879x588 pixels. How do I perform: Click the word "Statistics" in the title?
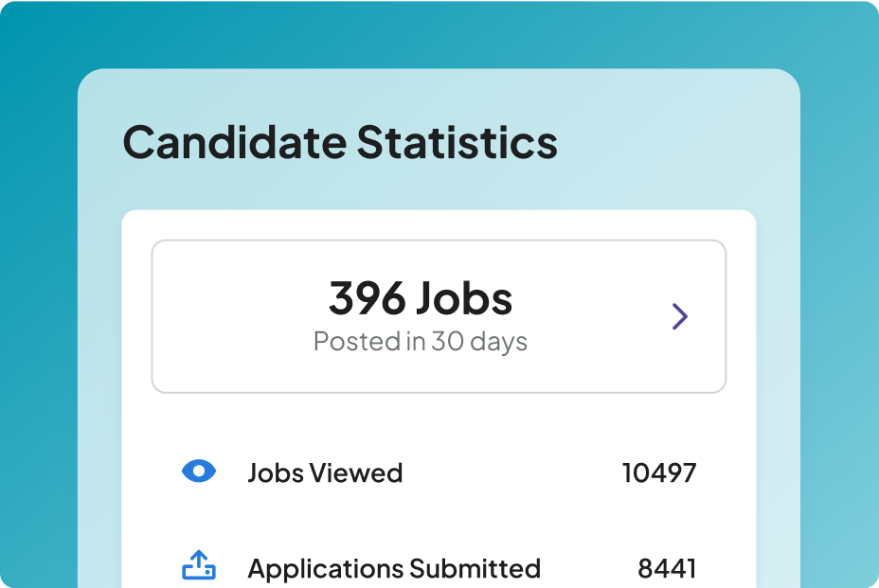coord(457,142)
